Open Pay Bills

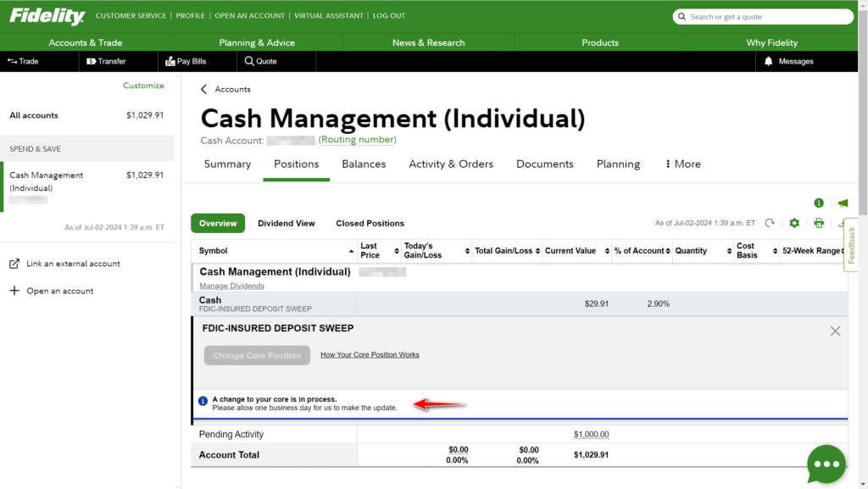[186, 61]
